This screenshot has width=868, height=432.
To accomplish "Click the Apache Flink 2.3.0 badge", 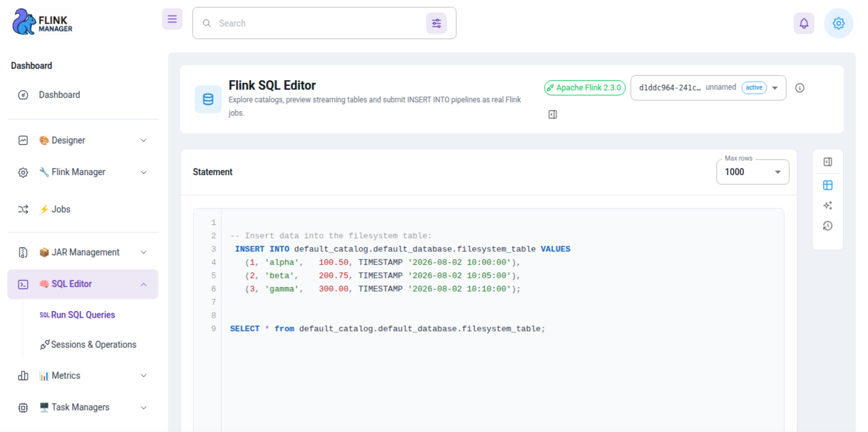I will point(585,88).
